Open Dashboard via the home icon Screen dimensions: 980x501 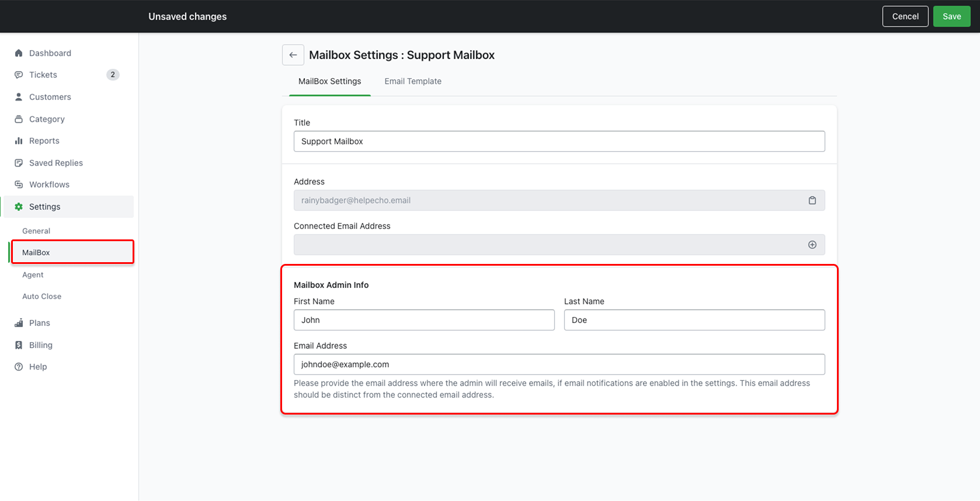[19, 53]
